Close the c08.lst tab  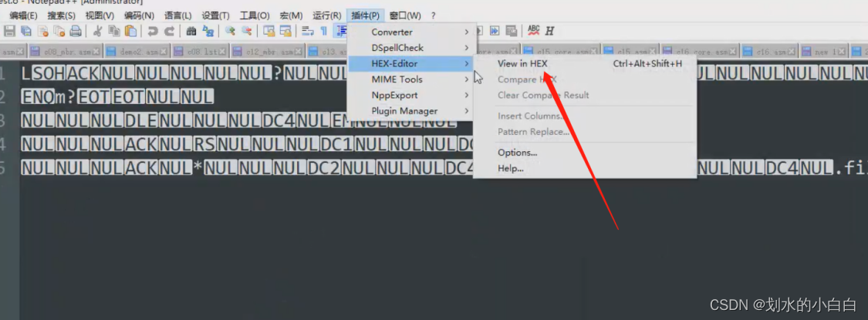pyautogui.click(x=222, y=52)
